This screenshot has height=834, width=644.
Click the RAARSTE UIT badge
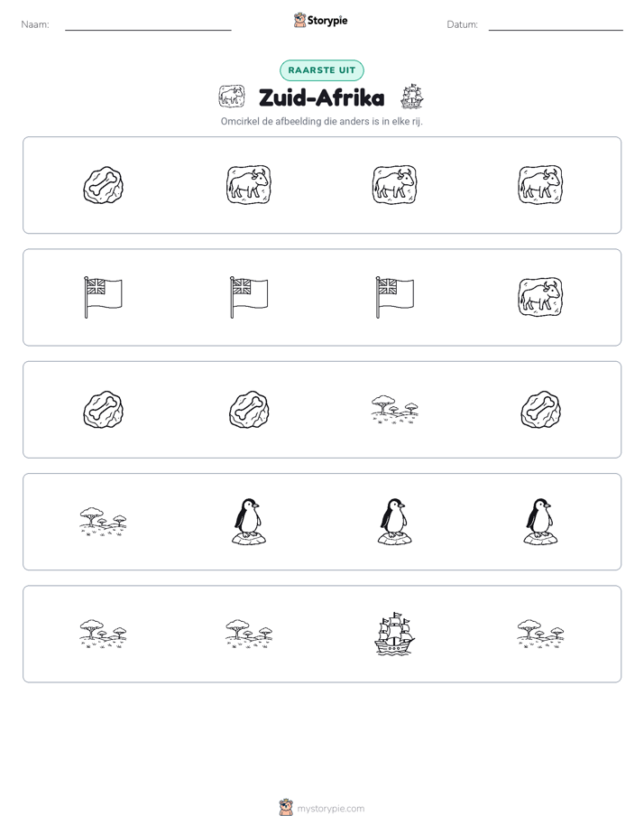pos(321,70)
